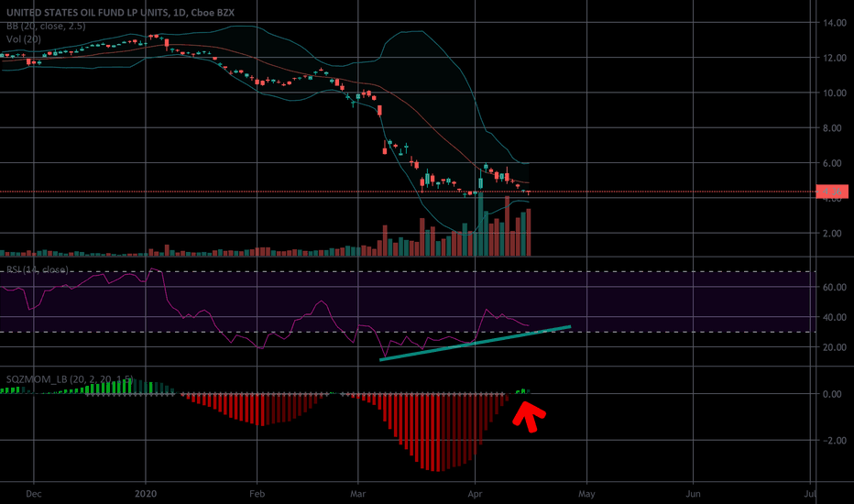Viewport: 854px width, 504px height.
Task: Click the 14.00 price axis label
Action: click(x=835, y=23)
